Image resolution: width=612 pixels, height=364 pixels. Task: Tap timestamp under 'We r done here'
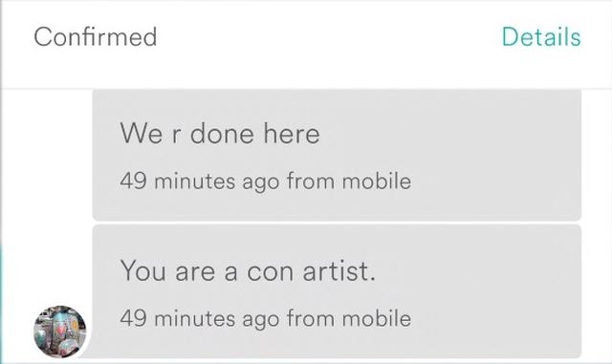click(266, 181)
